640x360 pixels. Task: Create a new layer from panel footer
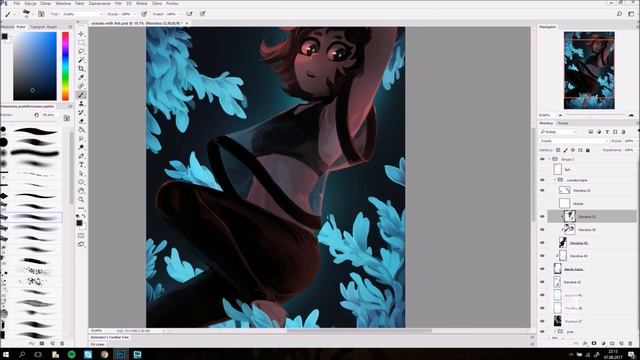coord(621,344)
